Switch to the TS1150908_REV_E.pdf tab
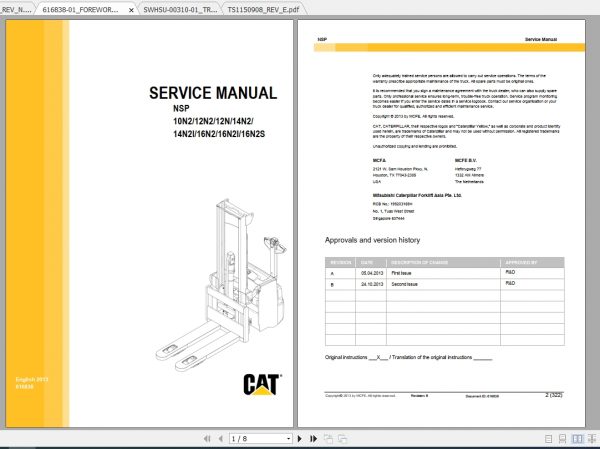 263,10
